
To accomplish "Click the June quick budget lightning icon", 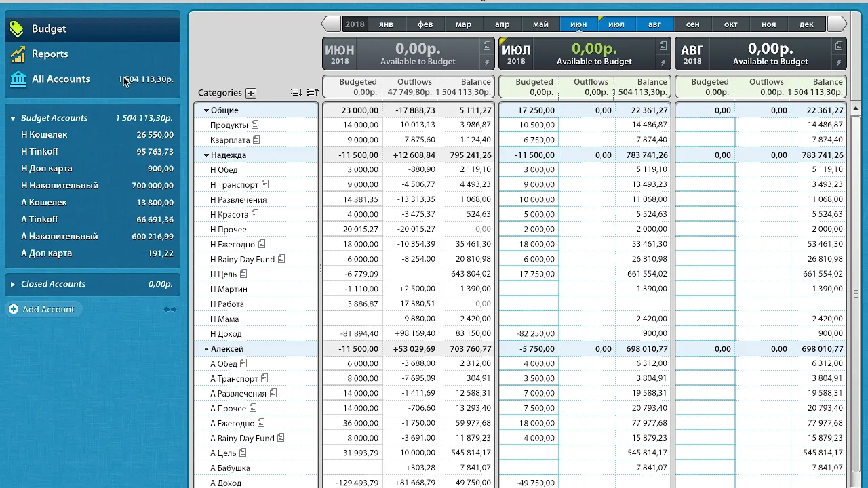I will coord(487,62).
